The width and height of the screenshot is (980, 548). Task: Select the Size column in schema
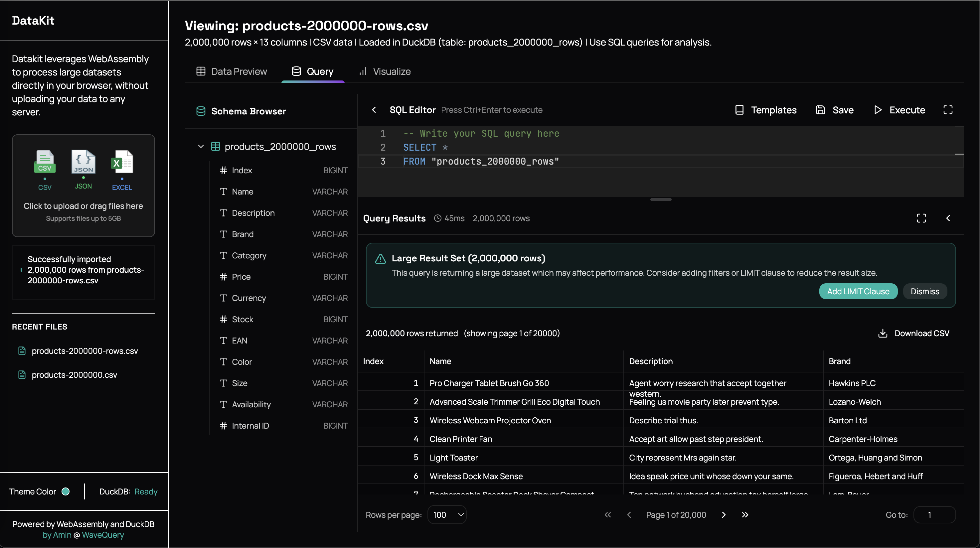283,383
